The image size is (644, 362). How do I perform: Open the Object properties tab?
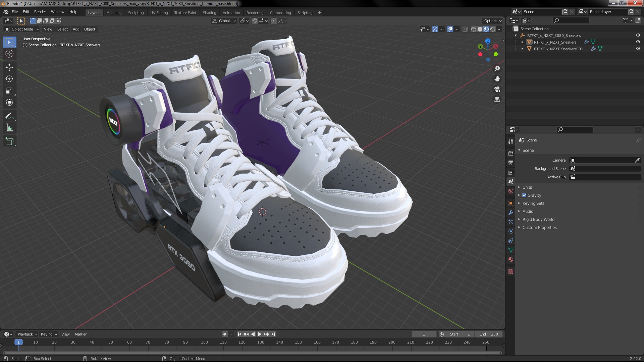coord(511,203)
